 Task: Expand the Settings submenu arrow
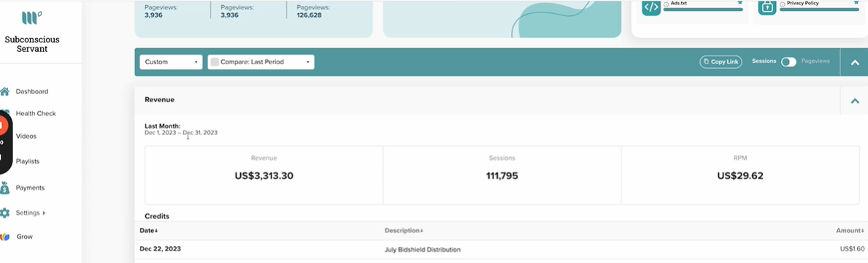click(x=45, y=213)
